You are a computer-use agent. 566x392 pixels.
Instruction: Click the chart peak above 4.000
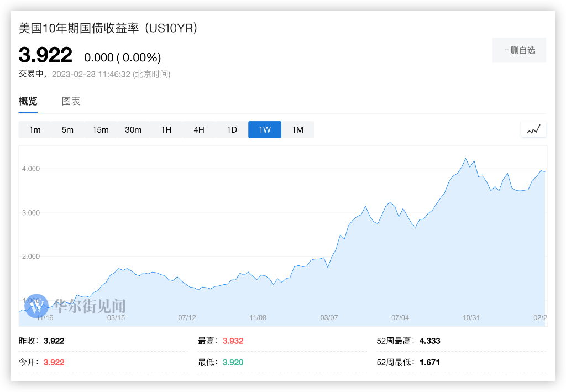465,159
